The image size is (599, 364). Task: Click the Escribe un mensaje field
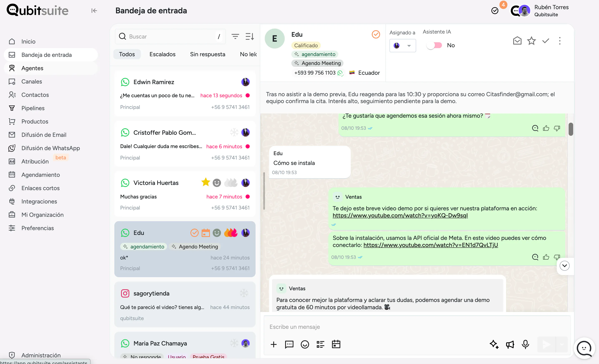click(x=417, y=327)
